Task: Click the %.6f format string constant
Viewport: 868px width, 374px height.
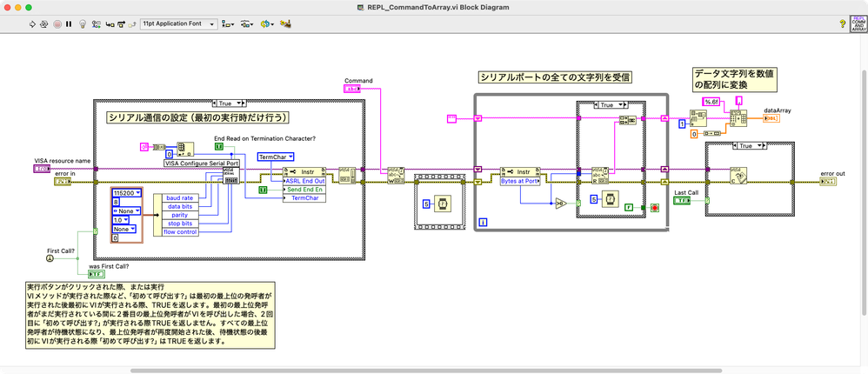Action: point(711,102)
